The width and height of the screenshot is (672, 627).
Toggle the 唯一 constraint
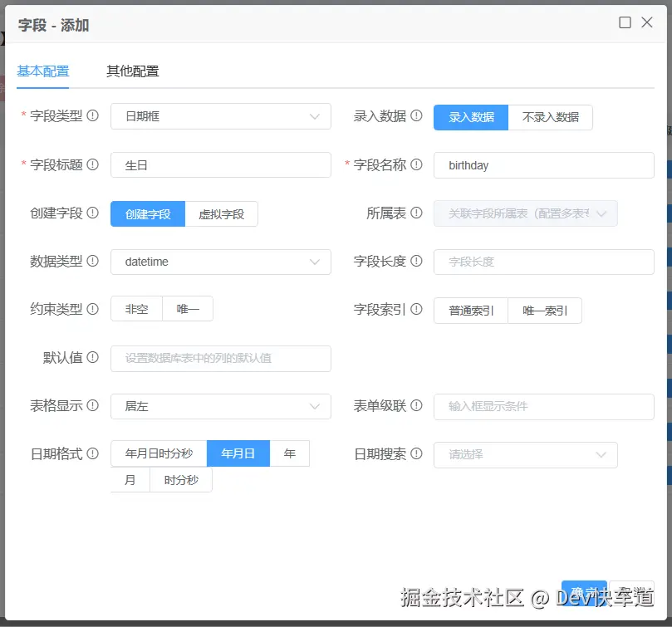188,309
